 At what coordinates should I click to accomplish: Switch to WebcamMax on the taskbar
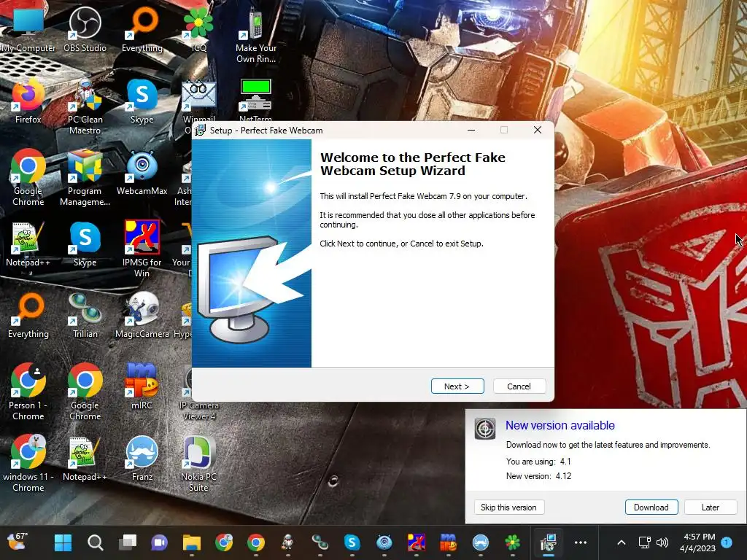click(384, 542)
